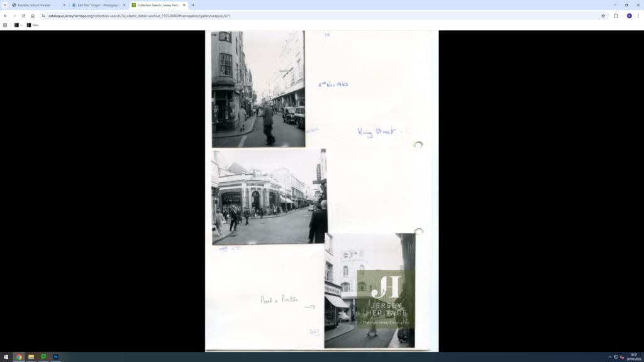Open the Chrome three-dot menu
The height and width of the screenshot is (362, 644).
coord(638,16)
